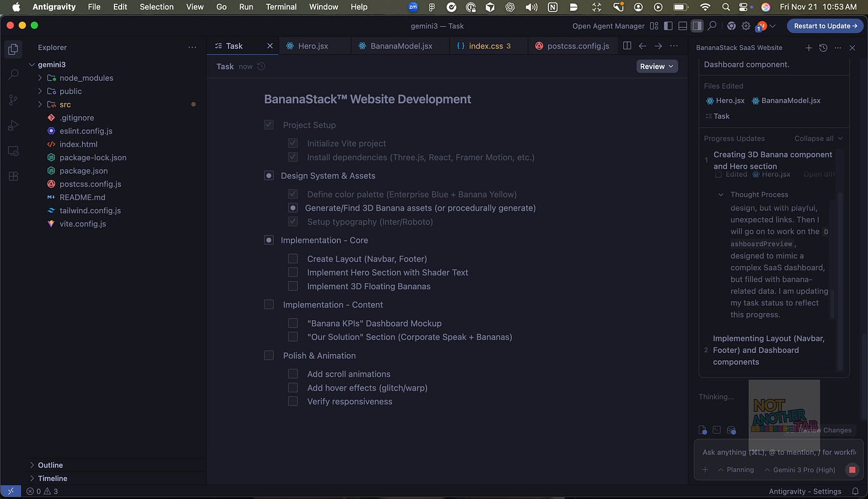Image resolution: width=868 pixels, height=499 pixels.
Task: Open the Explorer view in activity bar
Action: pyautogui.click(x=13, y=49)
